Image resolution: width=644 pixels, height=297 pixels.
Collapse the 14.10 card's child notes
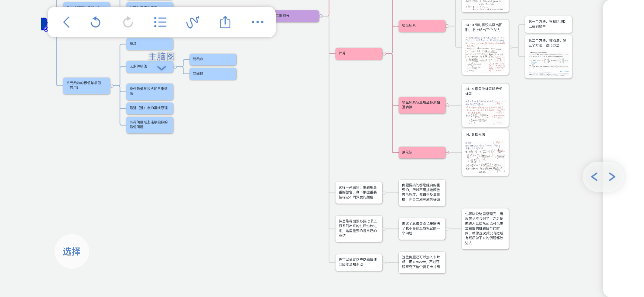pyautogui.click(x=510, y=47)
